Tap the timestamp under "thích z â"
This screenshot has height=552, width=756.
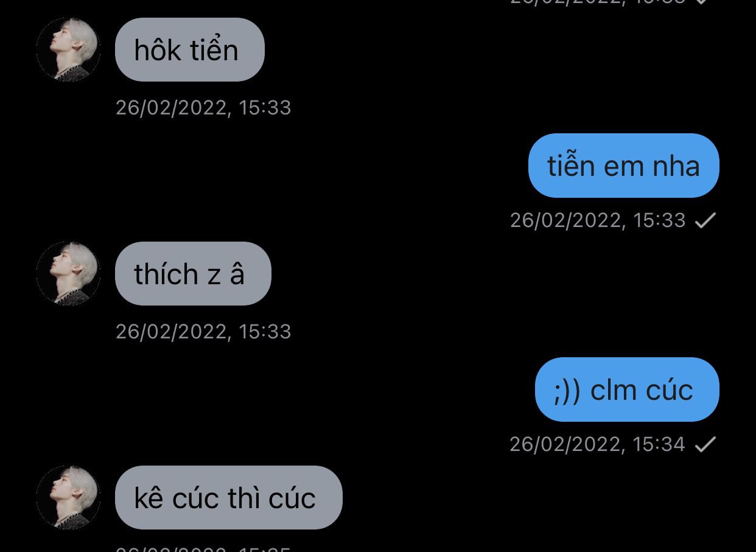click(203, 332)
